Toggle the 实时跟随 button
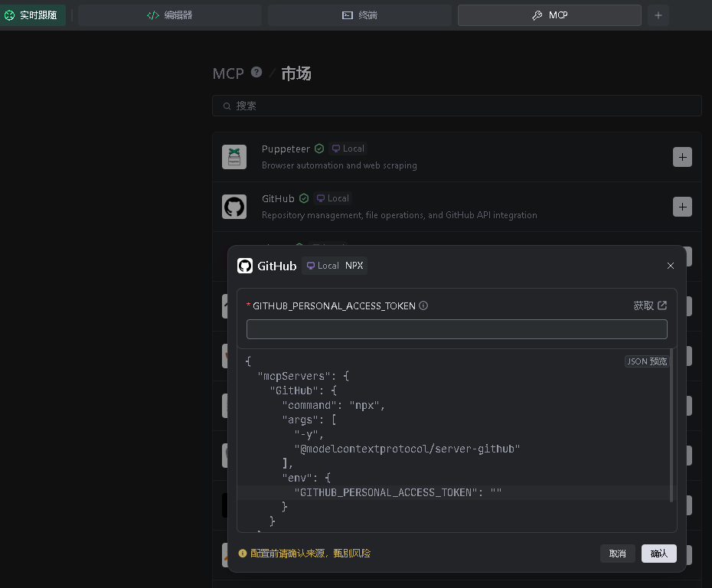Screen dimensions: 712x588 click(x=32, y=15)
